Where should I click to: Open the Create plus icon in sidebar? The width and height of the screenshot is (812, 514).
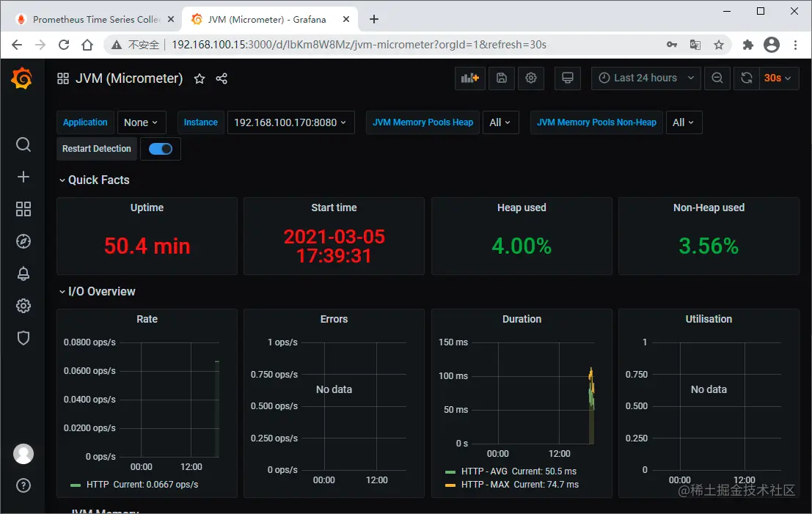23,177
